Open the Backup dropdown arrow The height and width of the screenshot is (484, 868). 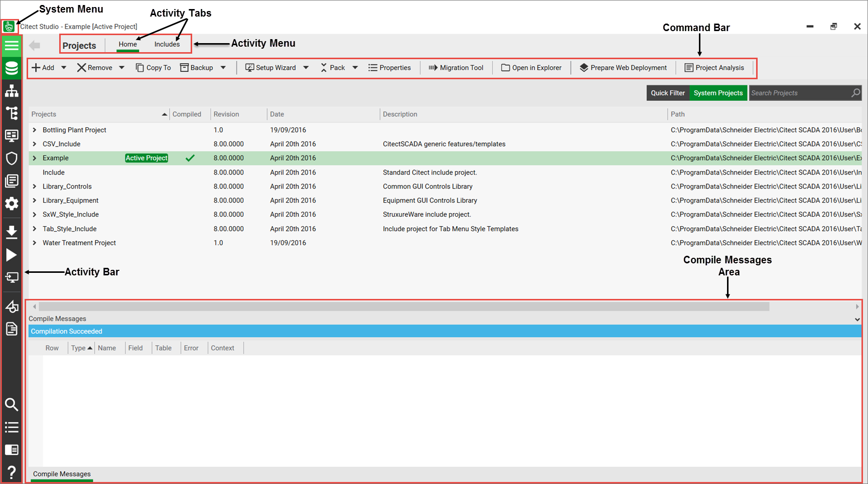coord(223,68)
